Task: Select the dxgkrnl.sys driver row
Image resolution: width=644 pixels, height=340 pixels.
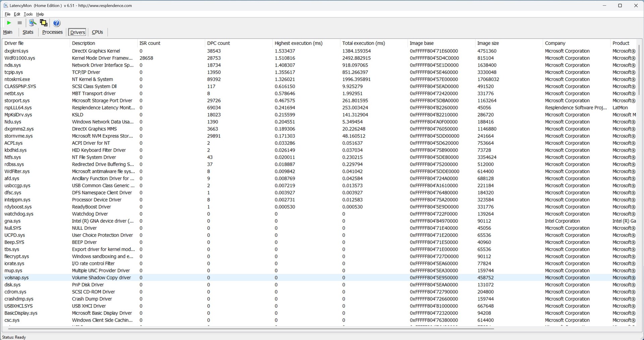Action: coord(320,51)
